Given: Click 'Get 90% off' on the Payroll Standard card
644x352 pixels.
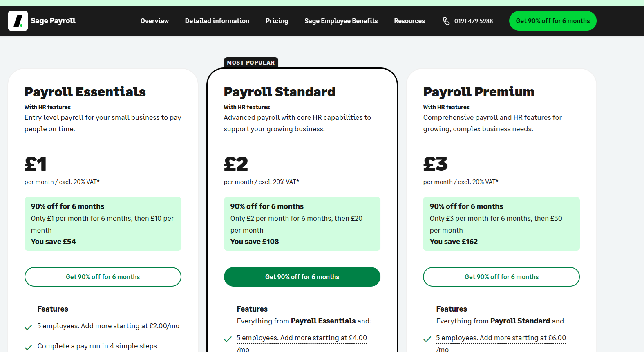Looking at the screenshot, I should pyautogui.click(x=302, y=277).
